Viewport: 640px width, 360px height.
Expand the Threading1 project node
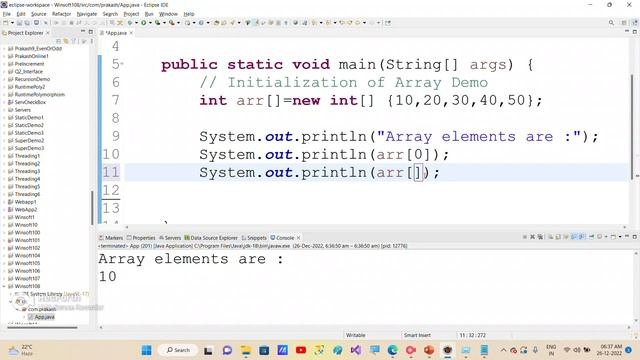pos(4,156)
